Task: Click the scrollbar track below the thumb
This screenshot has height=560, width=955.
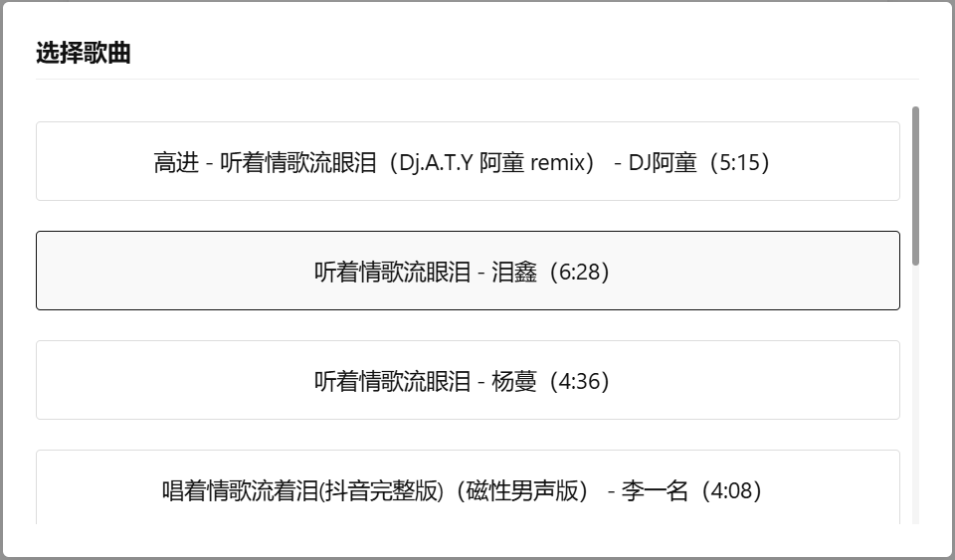Action: 915,398
